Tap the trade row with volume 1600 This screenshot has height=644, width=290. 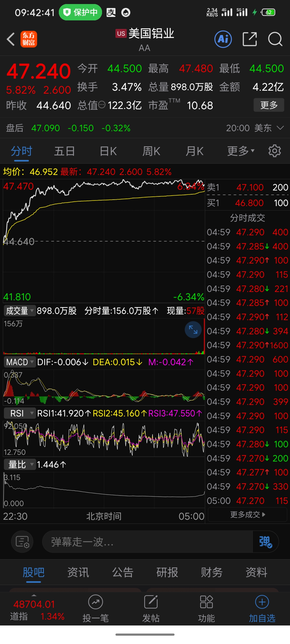[248, 345]
